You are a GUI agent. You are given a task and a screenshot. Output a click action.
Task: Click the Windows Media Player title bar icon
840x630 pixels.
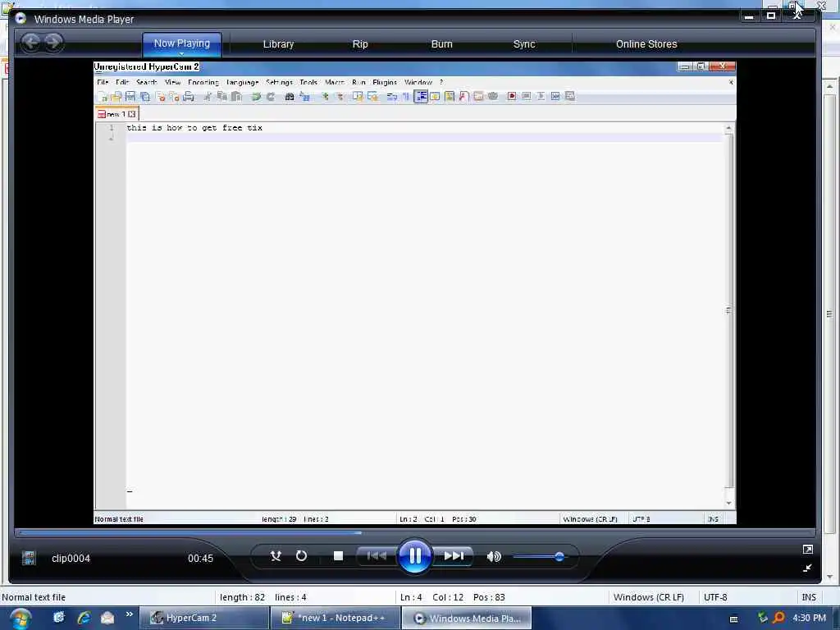click(21, 19)
